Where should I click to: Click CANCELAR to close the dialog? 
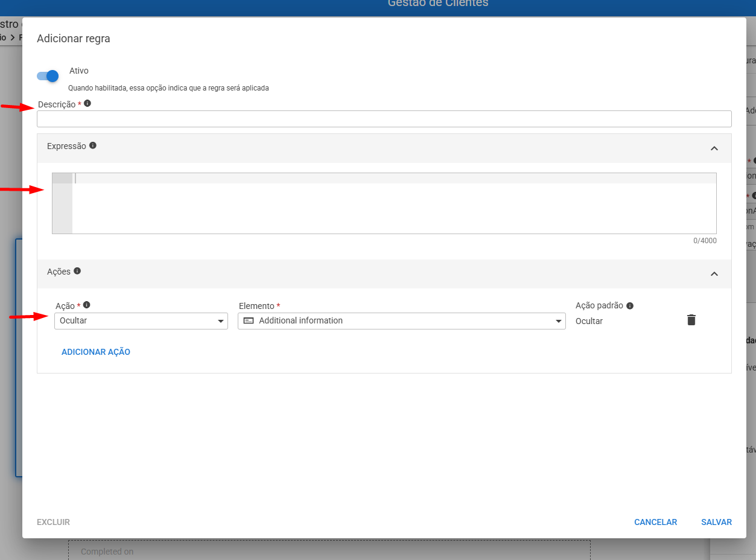656,522
